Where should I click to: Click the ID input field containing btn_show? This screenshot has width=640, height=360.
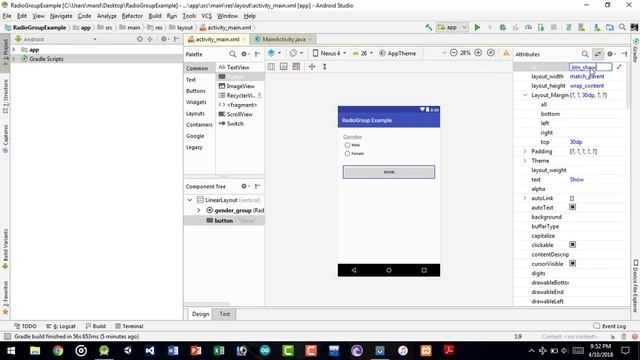(590, 67)
